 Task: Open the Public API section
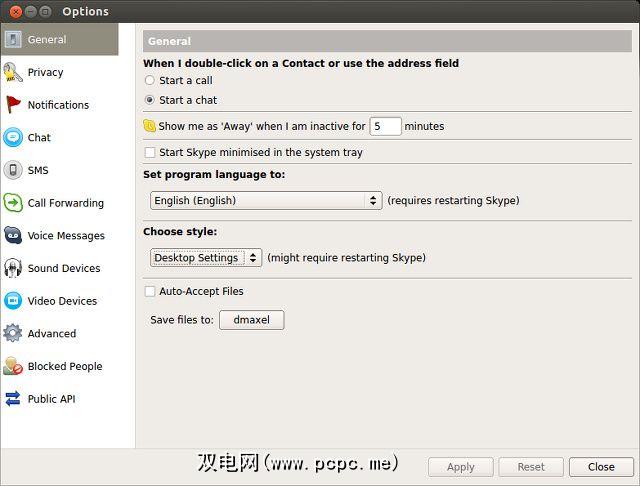[60, 399]
